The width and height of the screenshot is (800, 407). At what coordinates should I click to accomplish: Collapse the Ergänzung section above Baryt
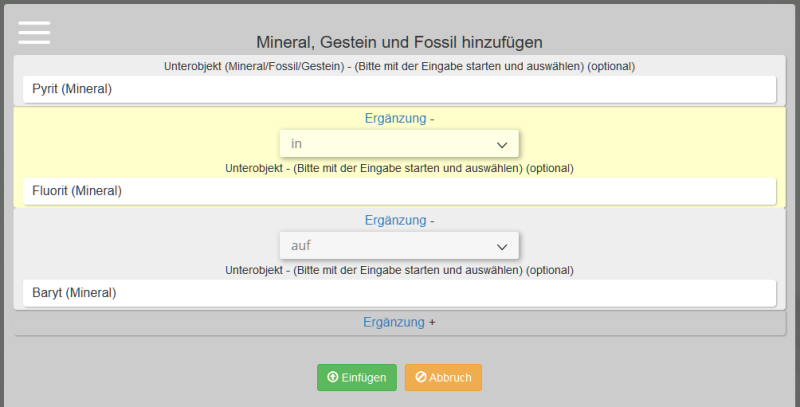399,221
